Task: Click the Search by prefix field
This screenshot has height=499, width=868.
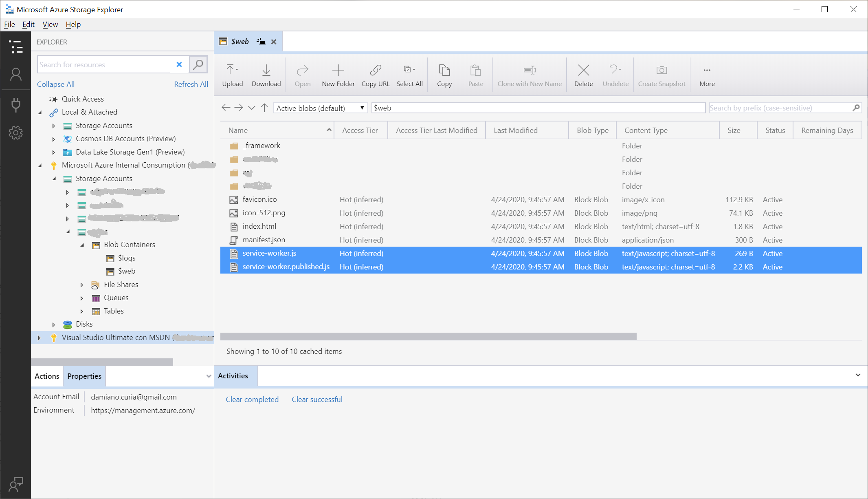Action: coord(780,108)
